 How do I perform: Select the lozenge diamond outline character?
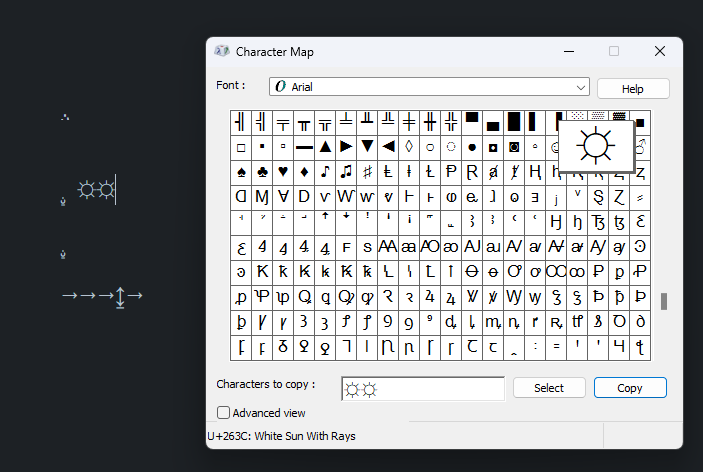click(409, 146)
